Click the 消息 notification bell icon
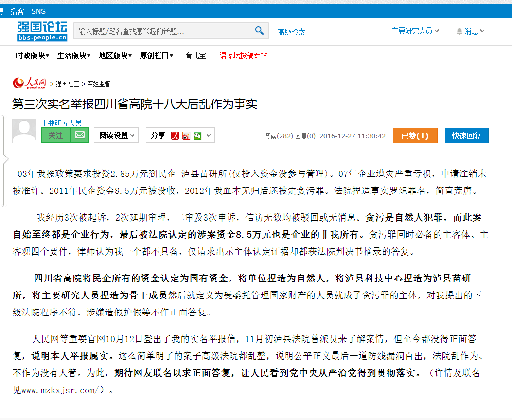The height and width of the screenshot is (420, 512). point(459,31)
